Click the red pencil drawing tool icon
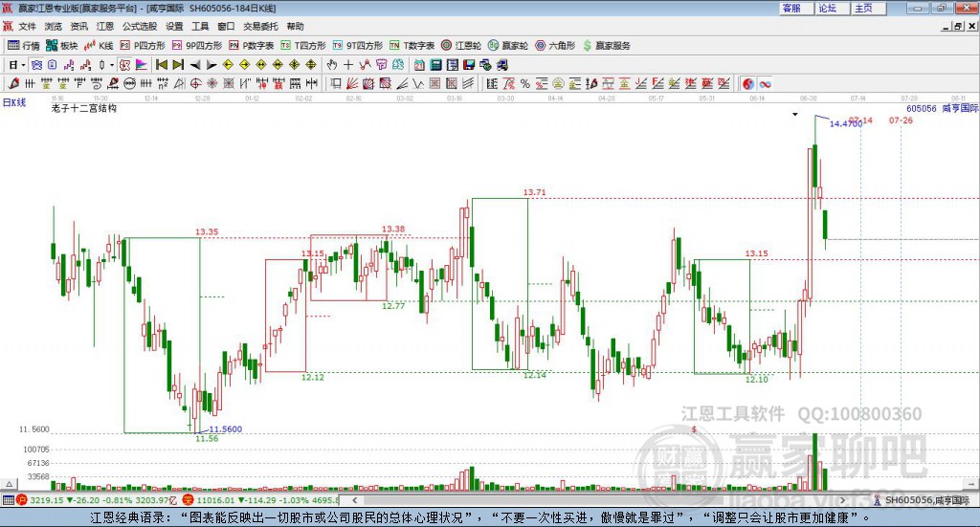The width and height of the screenshot is (980, 527). tap(13, 83)
